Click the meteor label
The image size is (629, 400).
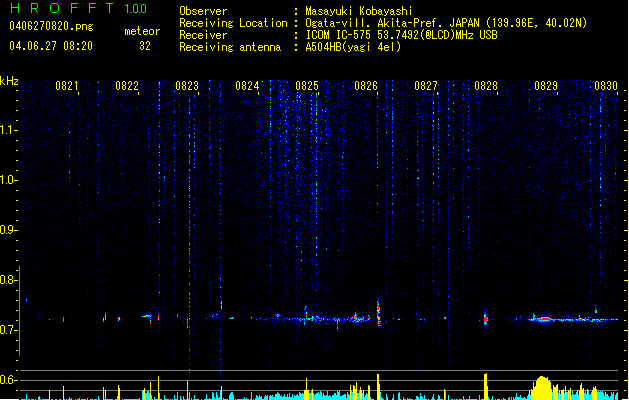(142, 31)
